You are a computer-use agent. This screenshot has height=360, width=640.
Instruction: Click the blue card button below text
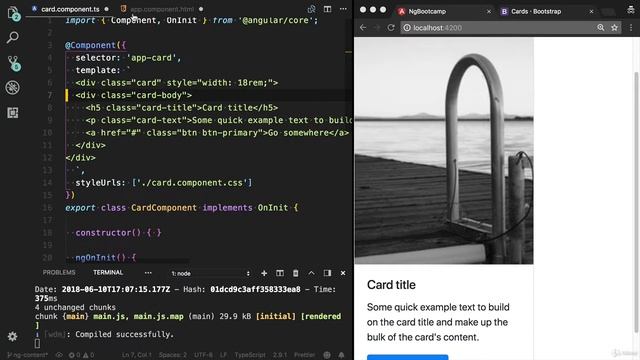(407, 357)
